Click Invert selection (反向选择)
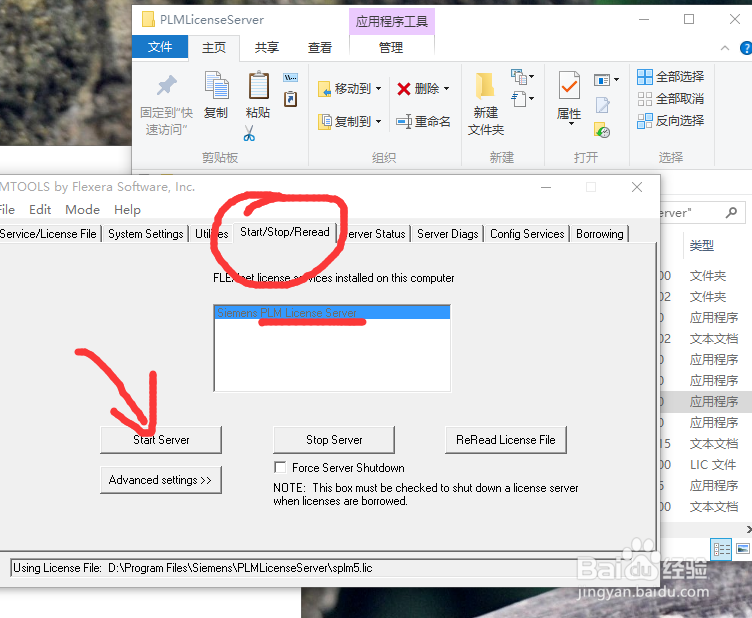The width and height of the screenshot is (752, 618). tap(670, 121)
